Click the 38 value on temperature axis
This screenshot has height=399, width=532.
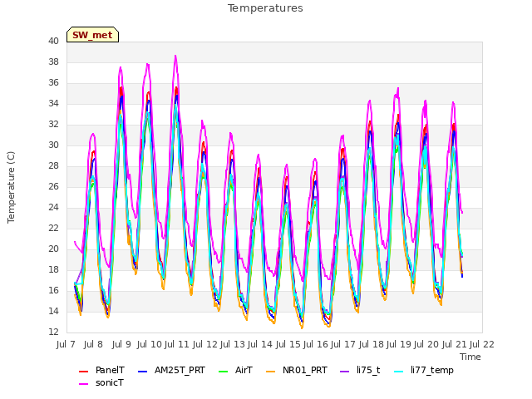[53, 62]
